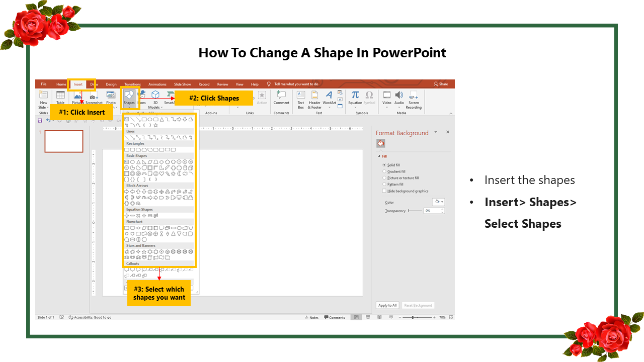The image size is (644, 362).
Task: Fit slide to current window
Action: click(x=451, y=317)
